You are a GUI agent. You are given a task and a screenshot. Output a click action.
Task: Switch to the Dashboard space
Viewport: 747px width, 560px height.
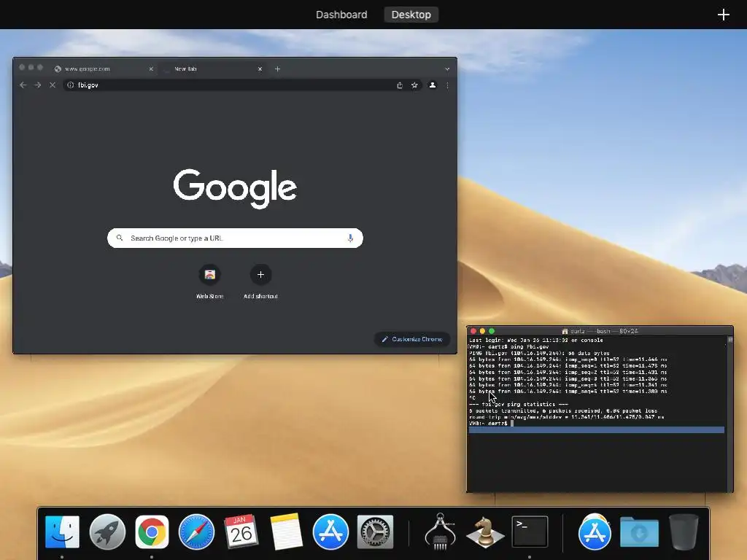tap(341, 15)
